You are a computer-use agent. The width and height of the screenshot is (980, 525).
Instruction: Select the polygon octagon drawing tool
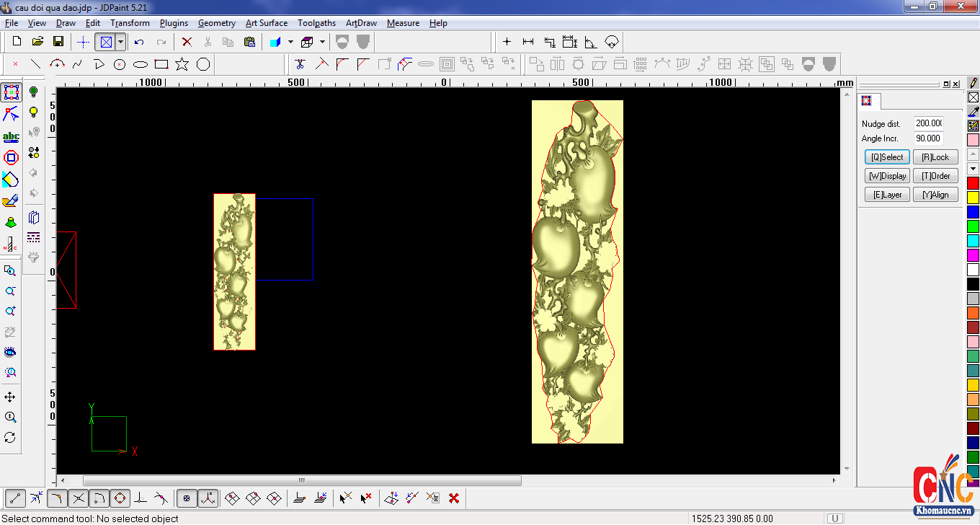click(x=203, y=64)
